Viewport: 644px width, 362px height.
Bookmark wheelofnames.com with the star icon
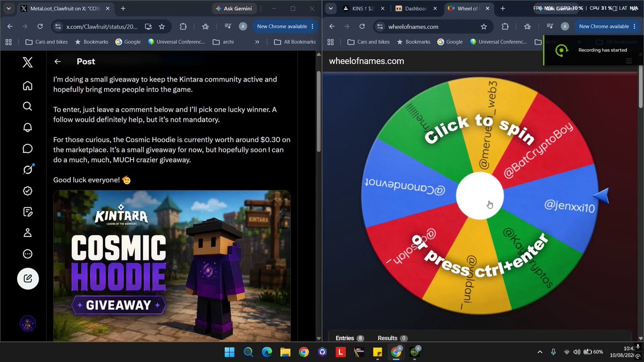[x=484, y=26]
